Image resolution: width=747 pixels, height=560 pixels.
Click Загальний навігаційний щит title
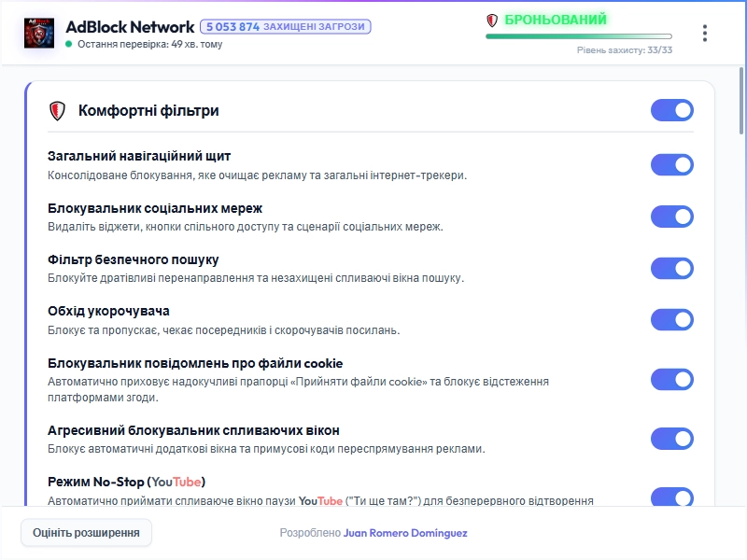tap(139, 156)
